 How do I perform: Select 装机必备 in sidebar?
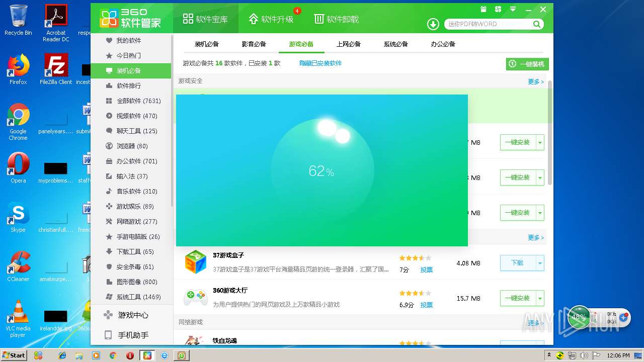click(x=131, y=70)
